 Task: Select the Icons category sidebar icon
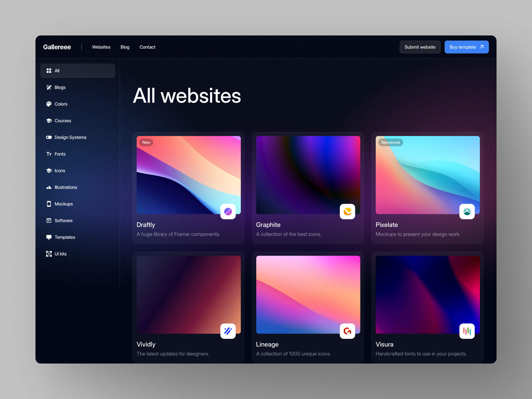pyautogui.click(x=49, y=170)
